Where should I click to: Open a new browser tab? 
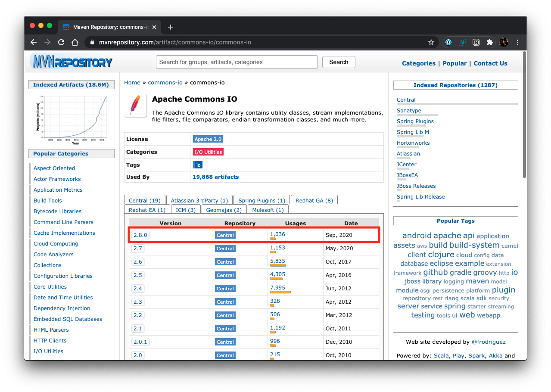pyautogui.click(x=171, y=27)
